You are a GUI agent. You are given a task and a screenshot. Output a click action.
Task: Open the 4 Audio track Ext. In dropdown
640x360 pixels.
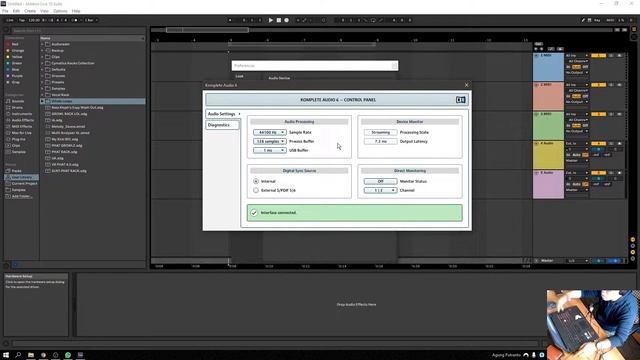coord(577,144)
